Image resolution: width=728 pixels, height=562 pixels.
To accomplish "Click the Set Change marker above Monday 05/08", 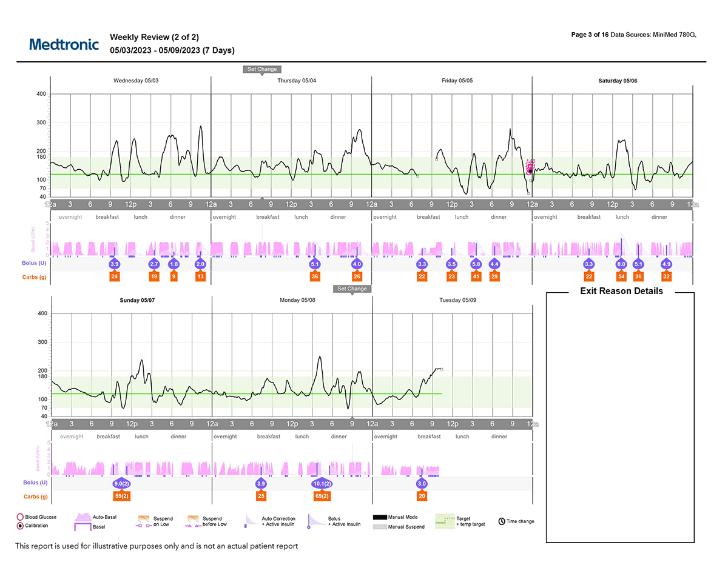I will 352,289.
